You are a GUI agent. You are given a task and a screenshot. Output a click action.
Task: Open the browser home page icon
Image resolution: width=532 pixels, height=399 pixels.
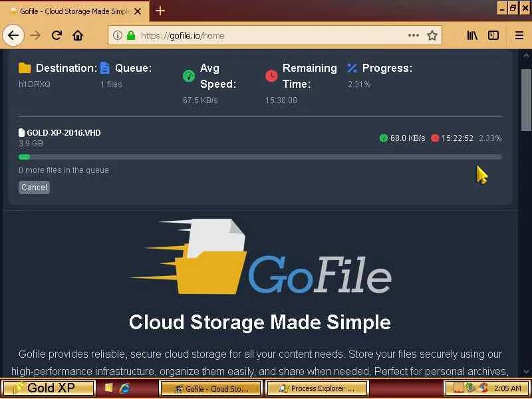pyautogui.click(x=78, y=35)
